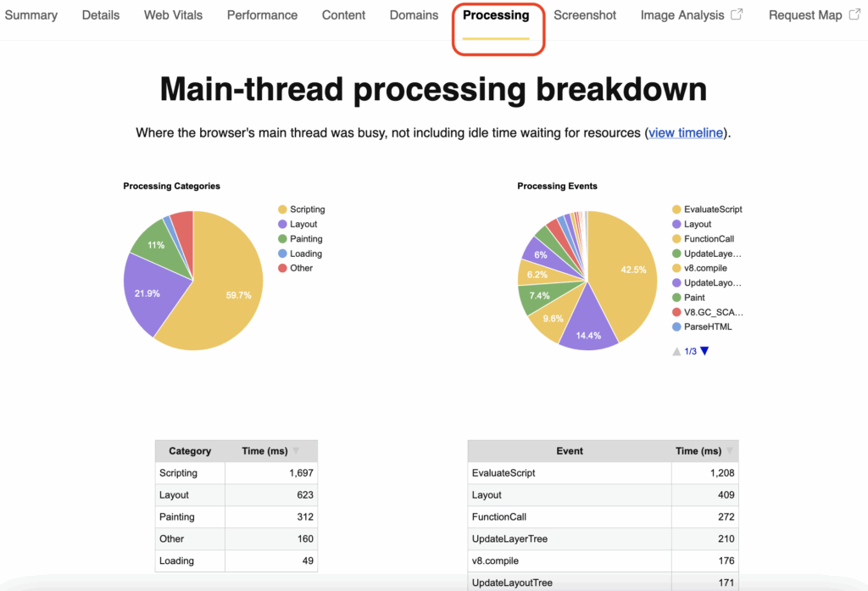
Task: Open the Request Map external link icon
Action: click(x=855, y=14)
